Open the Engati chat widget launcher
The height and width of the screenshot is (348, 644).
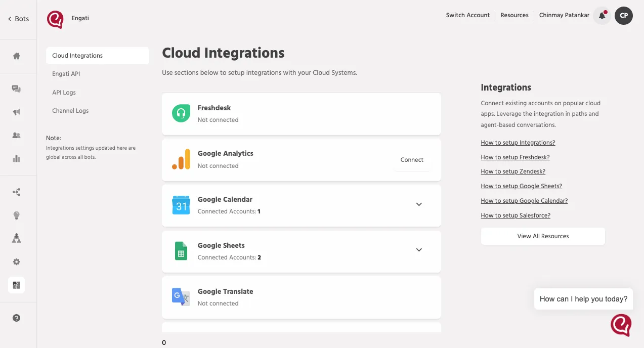(x=621, y=325)
